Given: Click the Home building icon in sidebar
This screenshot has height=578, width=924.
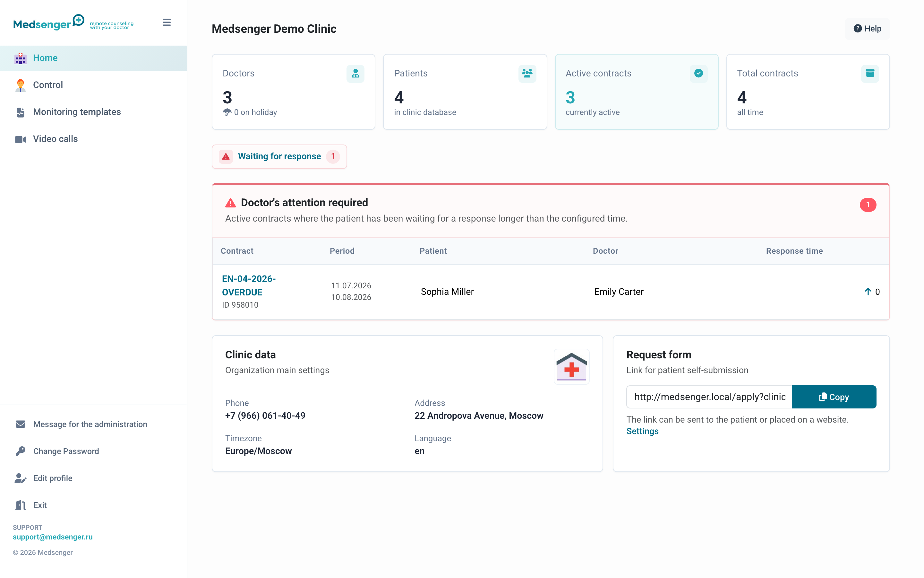Looking at the screenshot, I should tap(21, 58).
